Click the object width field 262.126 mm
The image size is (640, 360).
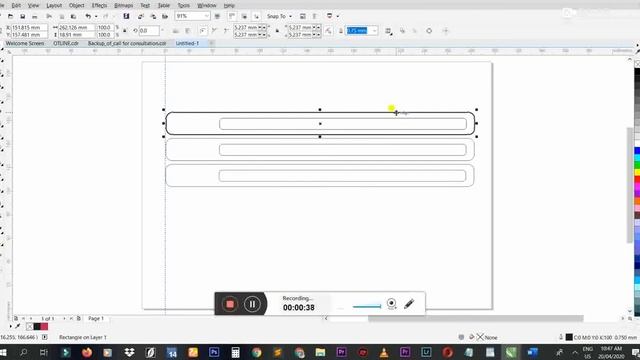[76, 27]
